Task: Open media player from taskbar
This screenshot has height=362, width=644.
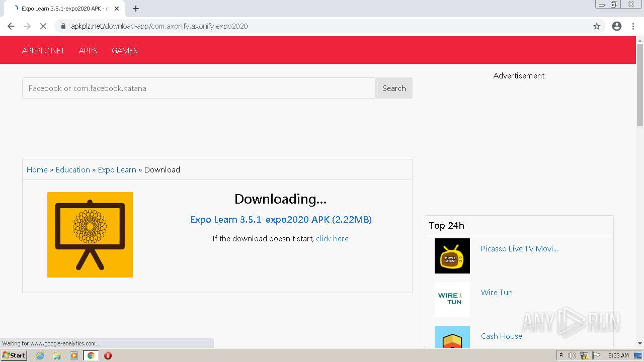Action: click(74, 355)
